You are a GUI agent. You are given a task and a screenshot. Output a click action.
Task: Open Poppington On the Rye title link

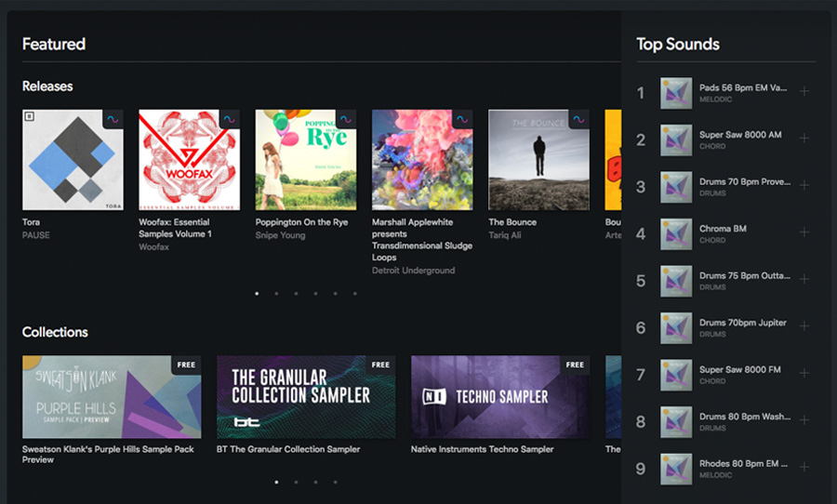pos(301,222)
